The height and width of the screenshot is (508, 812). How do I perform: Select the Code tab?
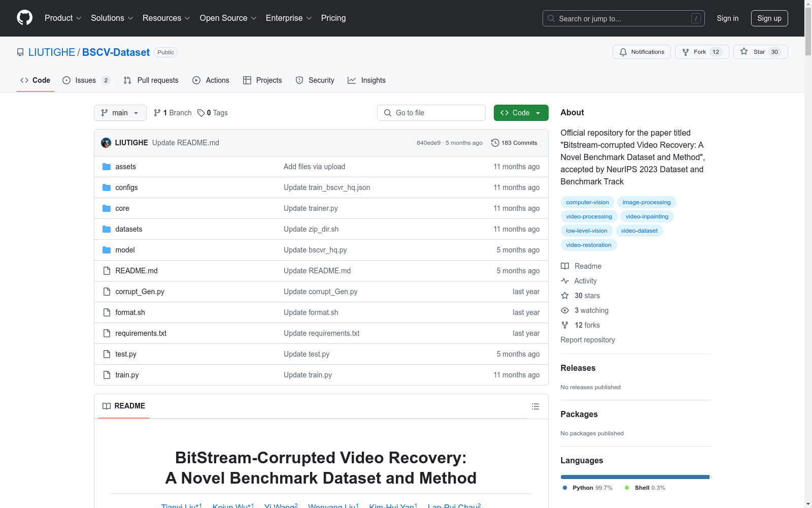click(36, 80)
